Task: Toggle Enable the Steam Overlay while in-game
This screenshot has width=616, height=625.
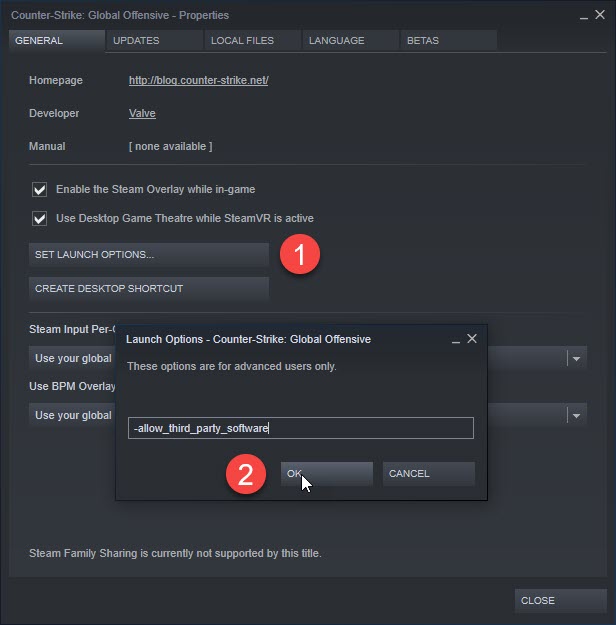Action: (39, 189)
